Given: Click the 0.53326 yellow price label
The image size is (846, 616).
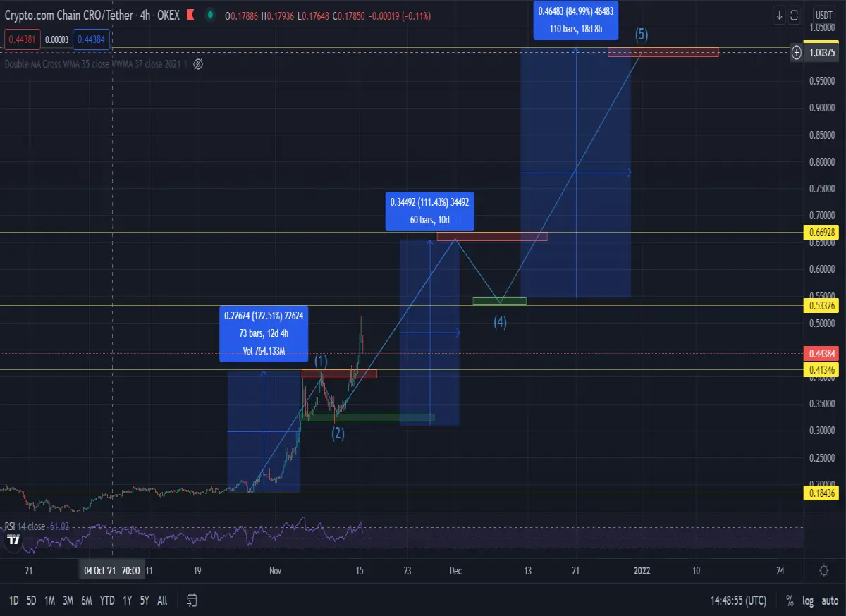Looking at the screenshot, I should [x=822, y=305].
